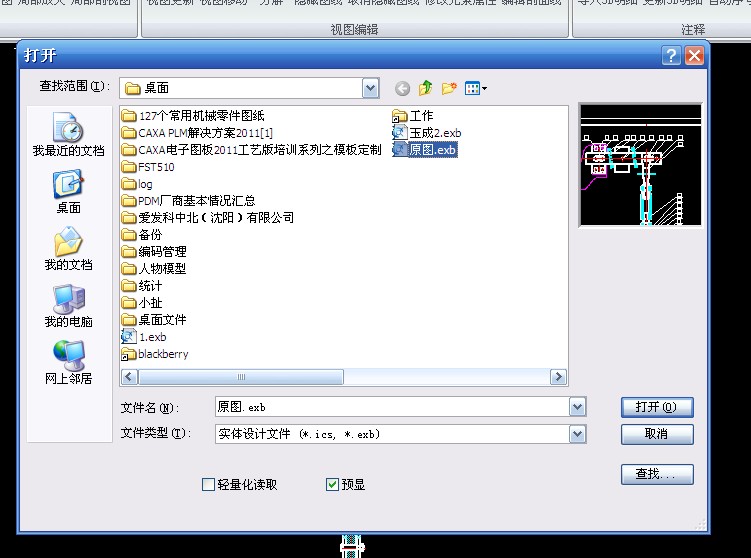
Task: Select the 玉成2.exb file
Action: tap(426, 133)
